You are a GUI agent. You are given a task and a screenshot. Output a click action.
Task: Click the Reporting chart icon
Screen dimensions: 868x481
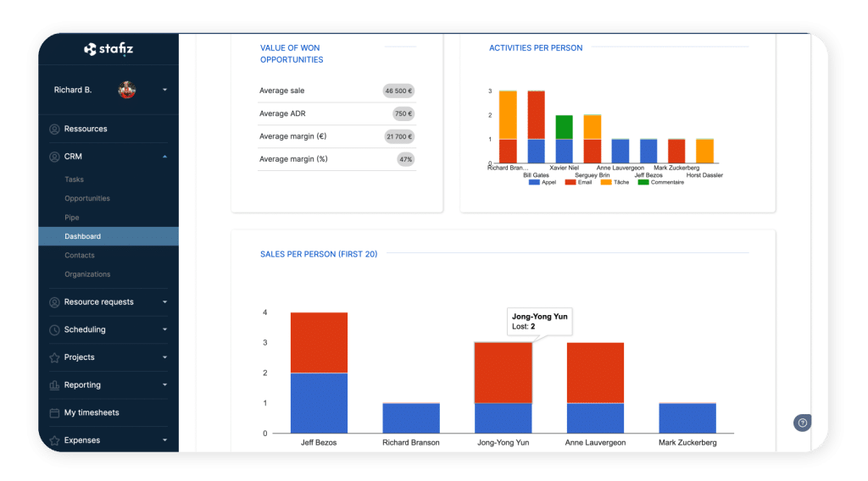[x=54, y=385]
